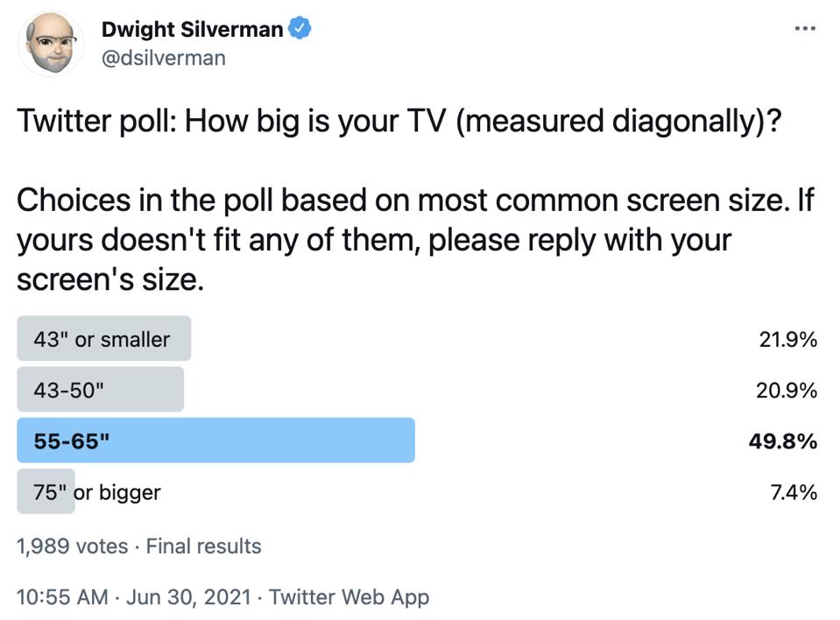This screenshot has height=620, width=840.
Task: Open the tweet's more options ellipsis menu
Action: click(x=803, y=29)
